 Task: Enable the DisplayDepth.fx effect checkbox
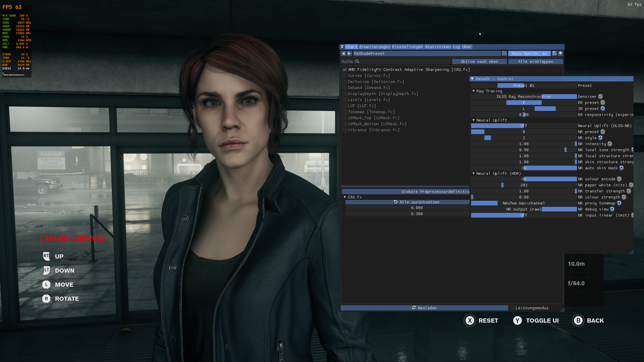click(344, 94)
